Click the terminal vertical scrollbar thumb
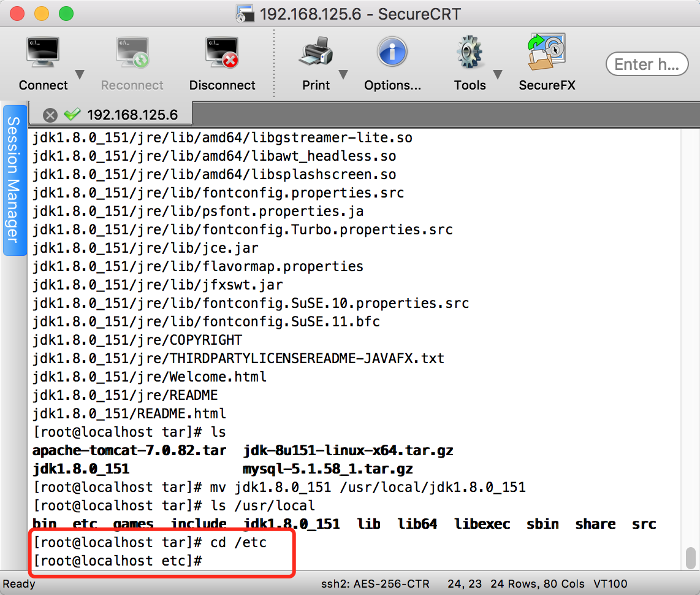Image resolution: width=700 pixels, height=595 pixels. click(691, 558)
